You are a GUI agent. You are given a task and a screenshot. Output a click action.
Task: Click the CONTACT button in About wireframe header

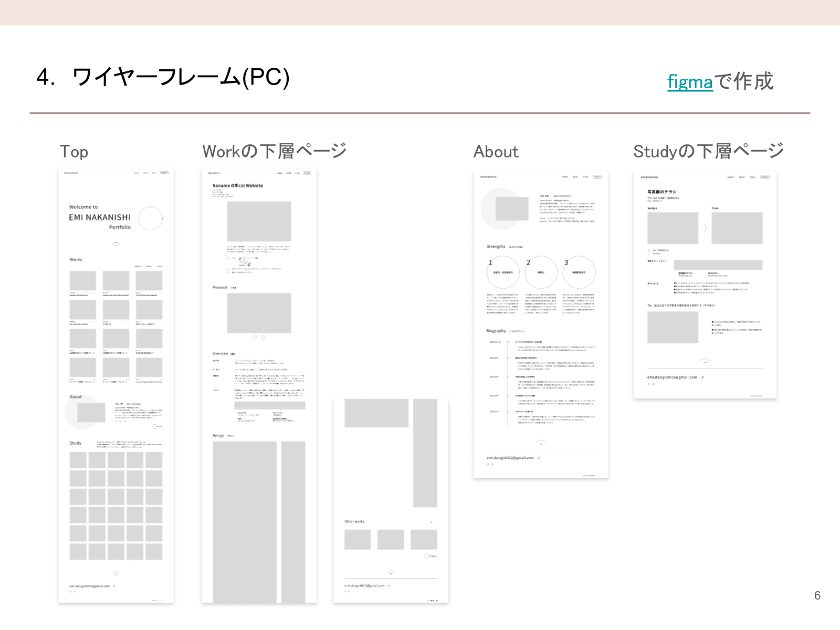pyautogui.click(x=597, y=177)
